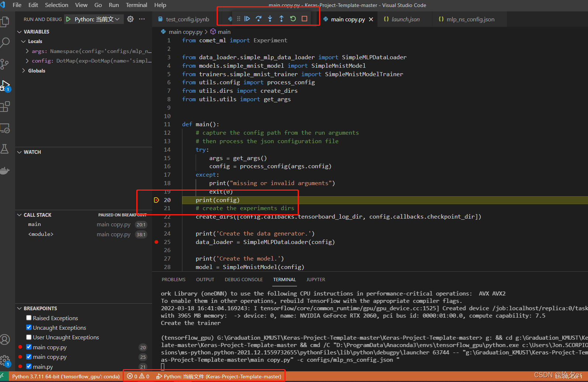Image resolution: width=588 pixels, height=382 pixels.
Task: Collapse the Locals scope
Action: point(24,41)
